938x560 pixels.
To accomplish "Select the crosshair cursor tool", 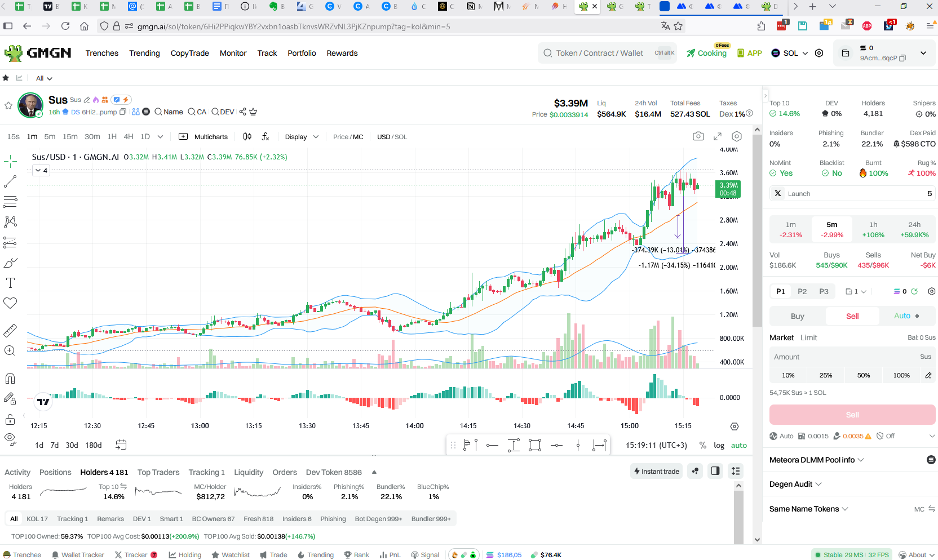I will click(x=10, y=162).
